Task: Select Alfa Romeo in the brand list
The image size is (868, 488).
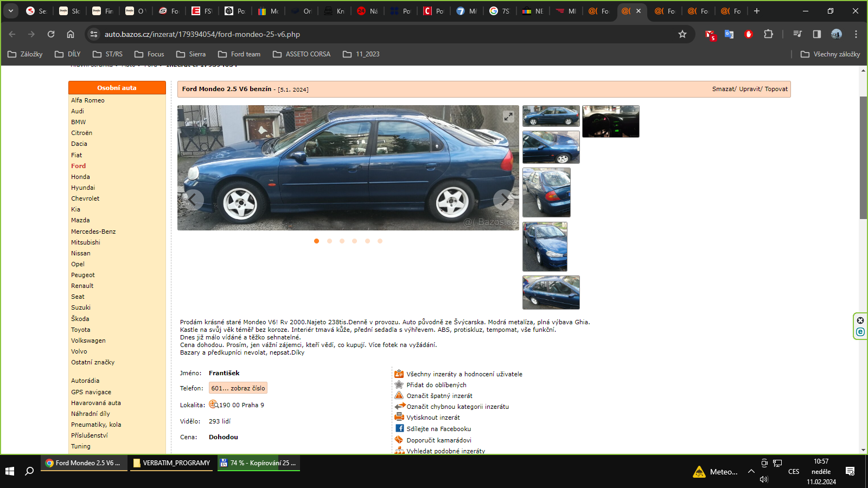Action: tap(88, 100)
